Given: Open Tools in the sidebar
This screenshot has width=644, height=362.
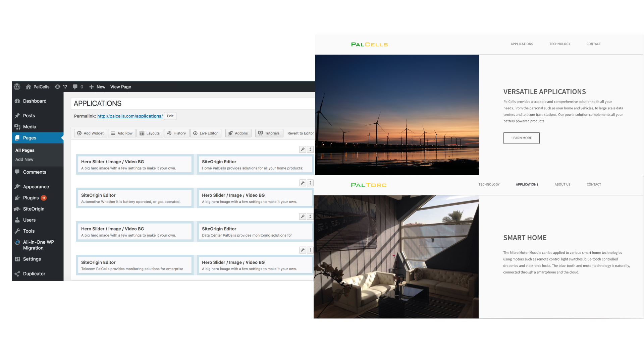Looking at the screenshot, I should pyautogui.click(x=38, y=231).
